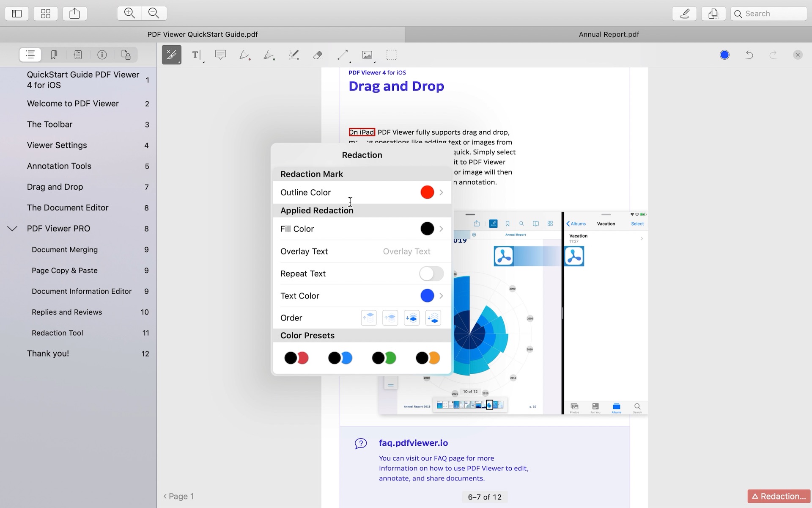
Task: Apply the black and green color preset
Action: coord(384,358)
